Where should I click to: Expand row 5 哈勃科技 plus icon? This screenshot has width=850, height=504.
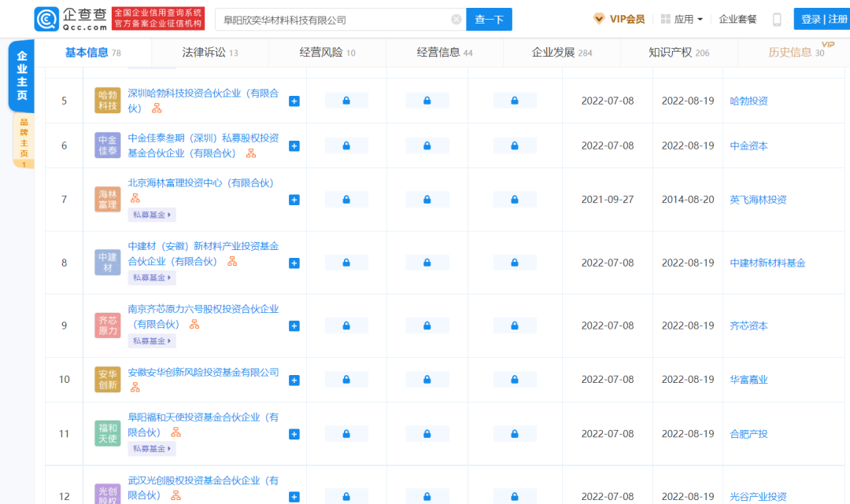pos(294,101)
